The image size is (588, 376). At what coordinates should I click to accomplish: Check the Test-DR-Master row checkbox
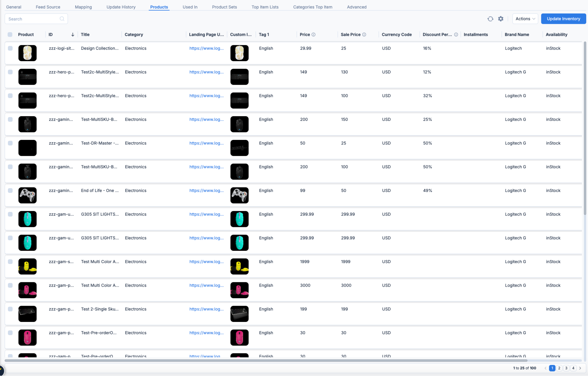(x=10, y=143)
